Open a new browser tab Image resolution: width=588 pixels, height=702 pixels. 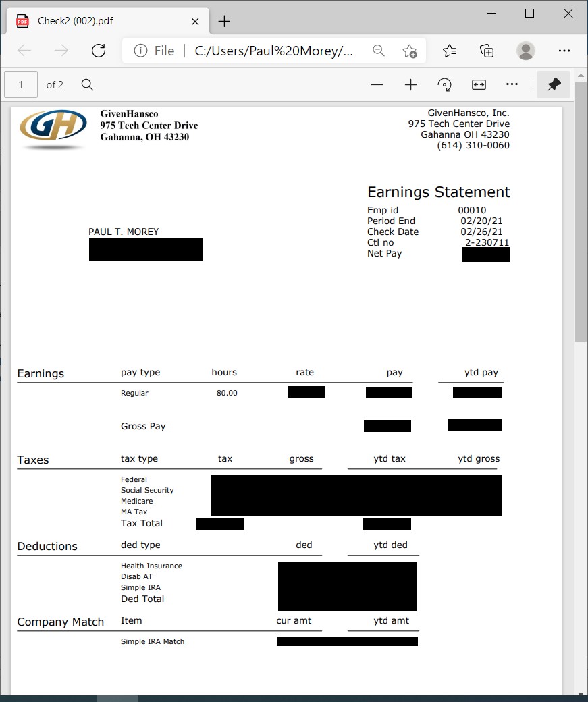(x=225, y=21)
